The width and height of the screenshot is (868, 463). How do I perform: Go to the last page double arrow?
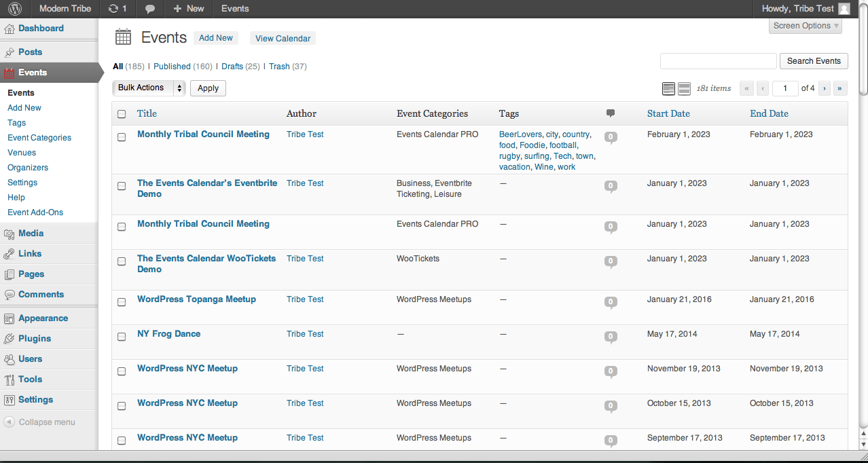point(841,88)
